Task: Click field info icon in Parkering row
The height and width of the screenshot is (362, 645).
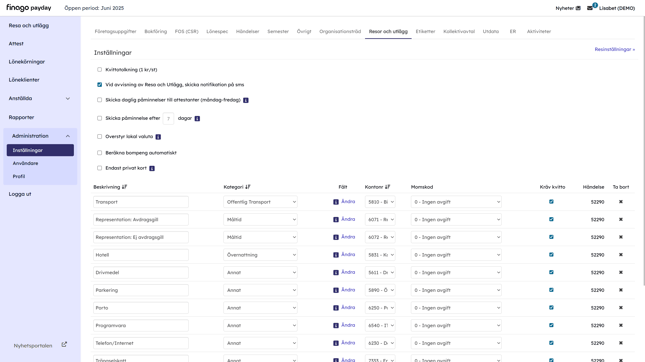Action: click(336, 290)
